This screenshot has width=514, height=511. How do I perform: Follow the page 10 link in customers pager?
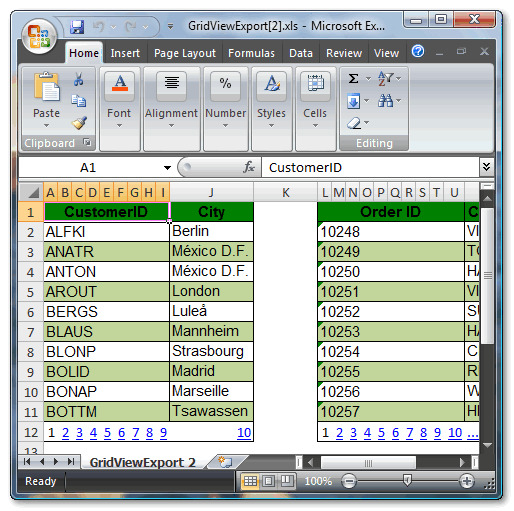[244, 433]
